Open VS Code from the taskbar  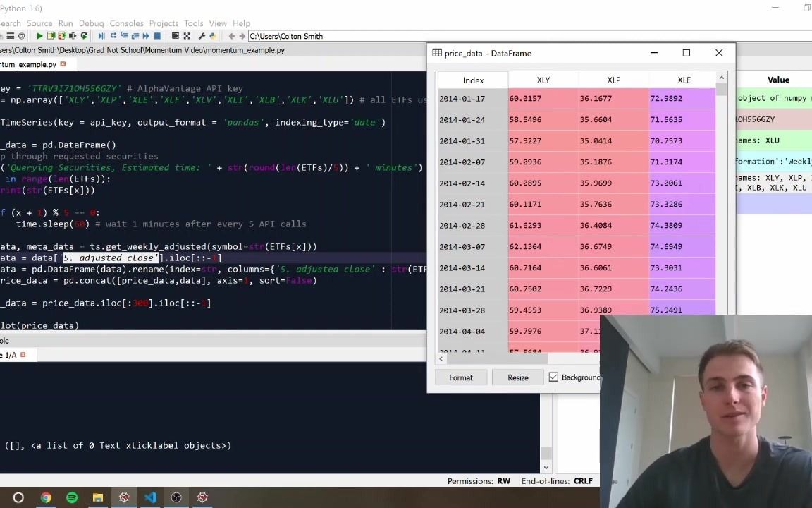[x=150, y=498]
